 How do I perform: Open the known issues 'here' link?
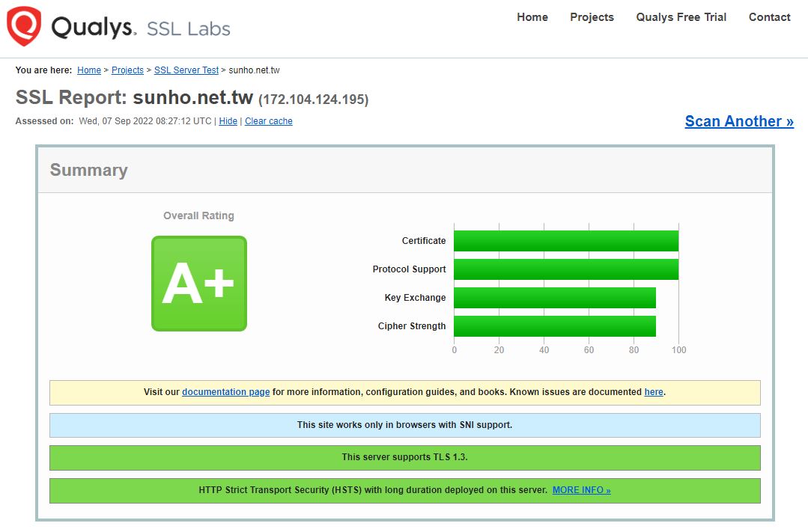[653, 391]
